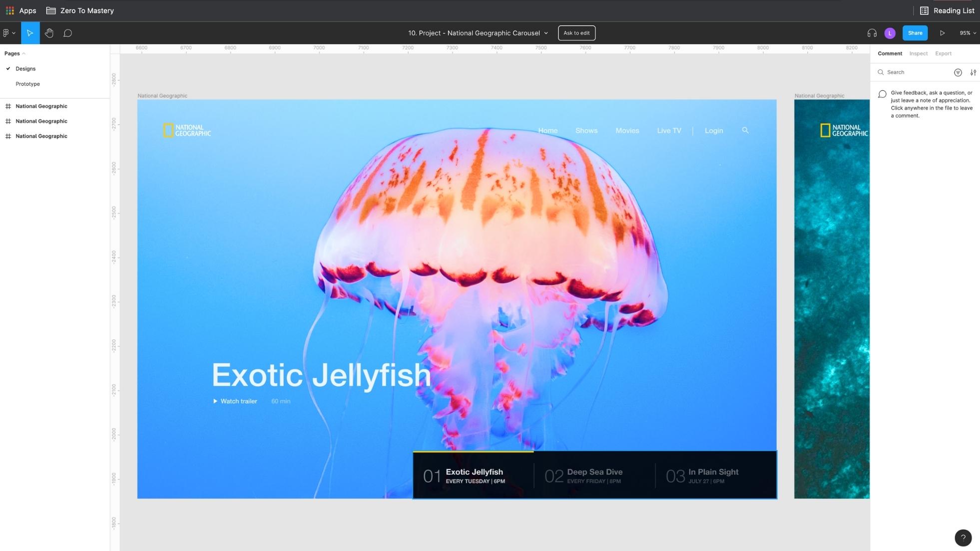Open comment sort settings icon
The image size is (980, 551).
[973, 72]
